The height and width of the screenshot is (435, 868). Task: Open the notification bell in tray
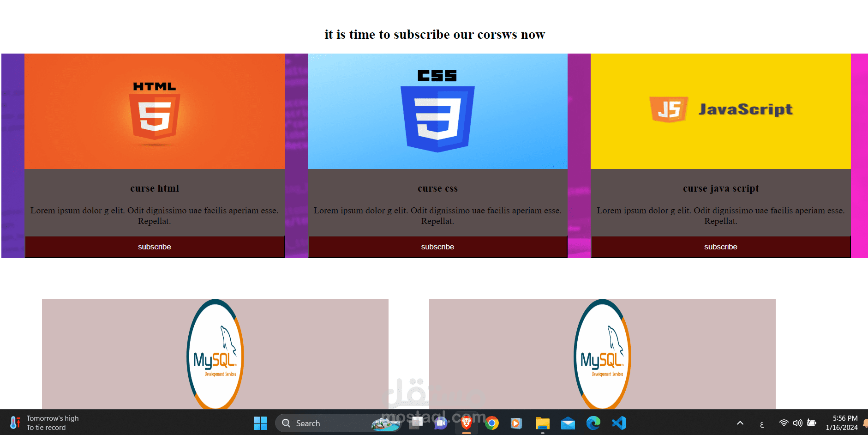[865, 423]
